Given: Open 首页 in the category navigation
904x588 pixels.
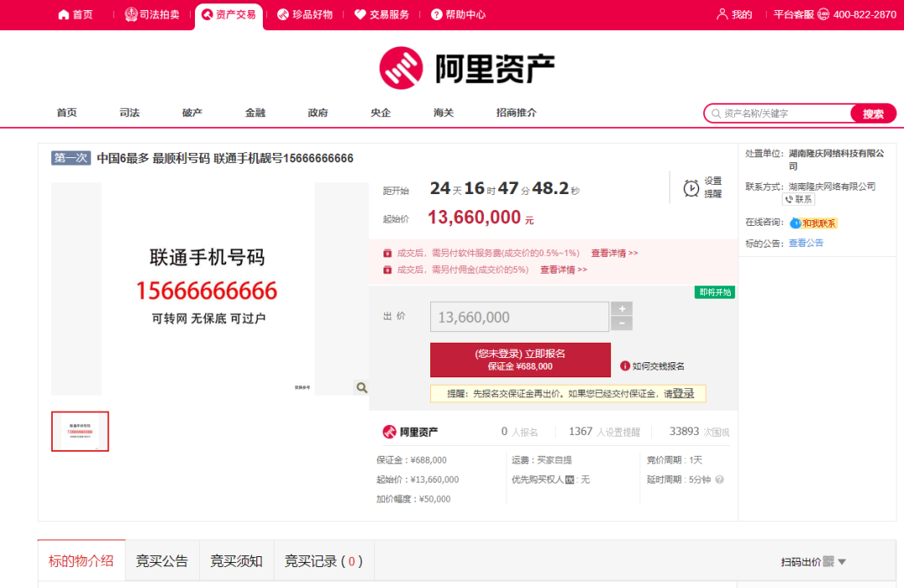Looking at the screenshot, I should point(67,112).
